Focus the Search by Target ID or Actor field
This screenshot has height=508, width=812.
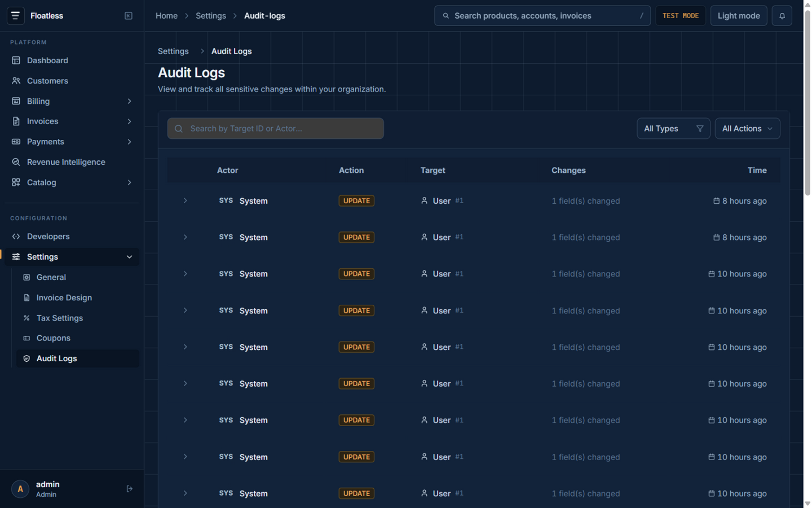[x=276, y=129]
